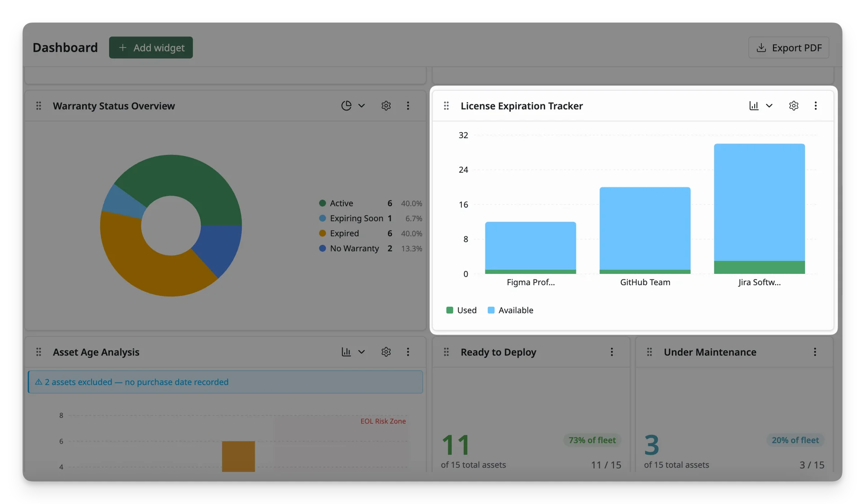Click the Add widget button
The height and width of the screenshot is (504, 865).
click(x=150, y=47)
